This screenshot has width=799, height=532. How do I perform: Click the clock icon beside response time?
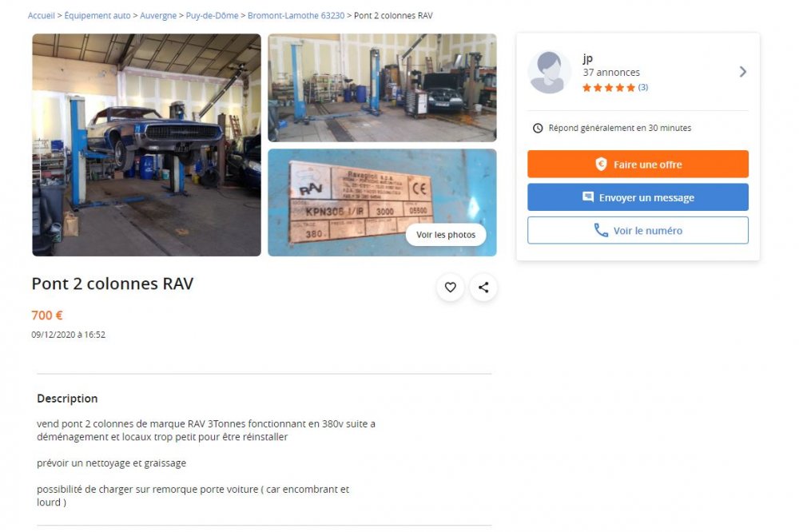[538, 128]
